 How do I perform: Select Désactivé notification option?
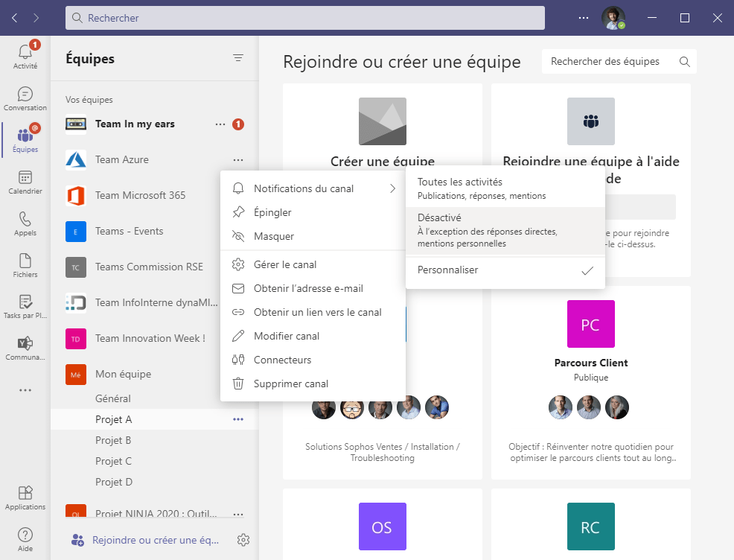505,230
